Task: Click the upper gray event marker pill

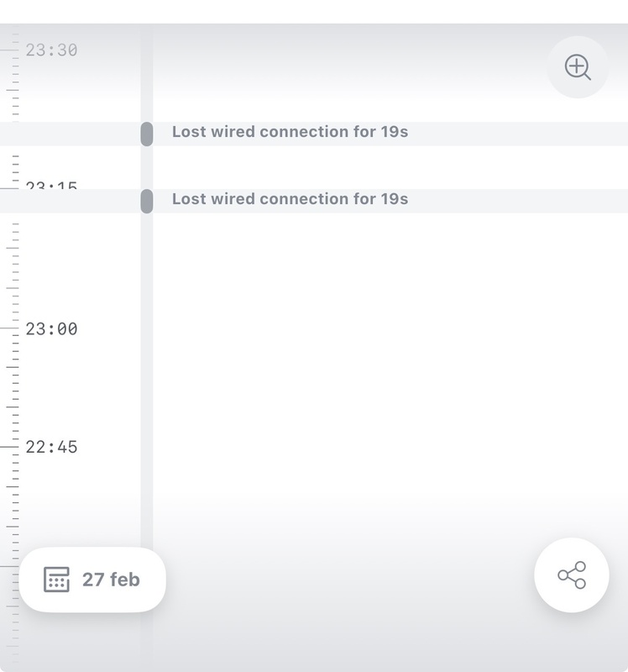Action: pos(148,133)
